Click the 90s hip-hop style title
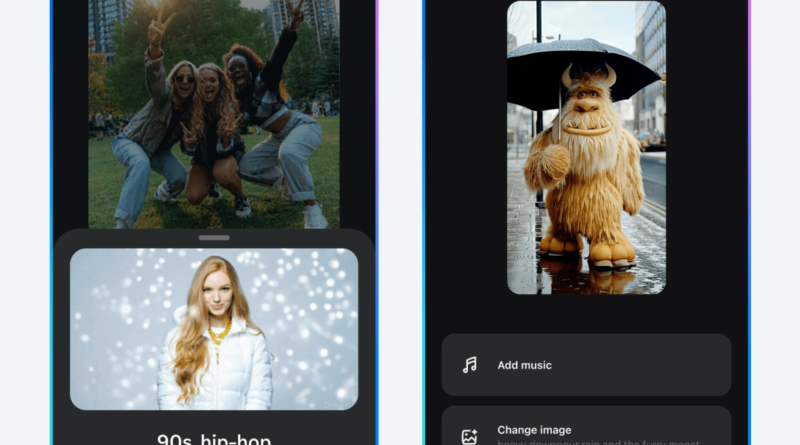Image resolution: width=800 pixels, height=445 pixels. pos(214,438)
